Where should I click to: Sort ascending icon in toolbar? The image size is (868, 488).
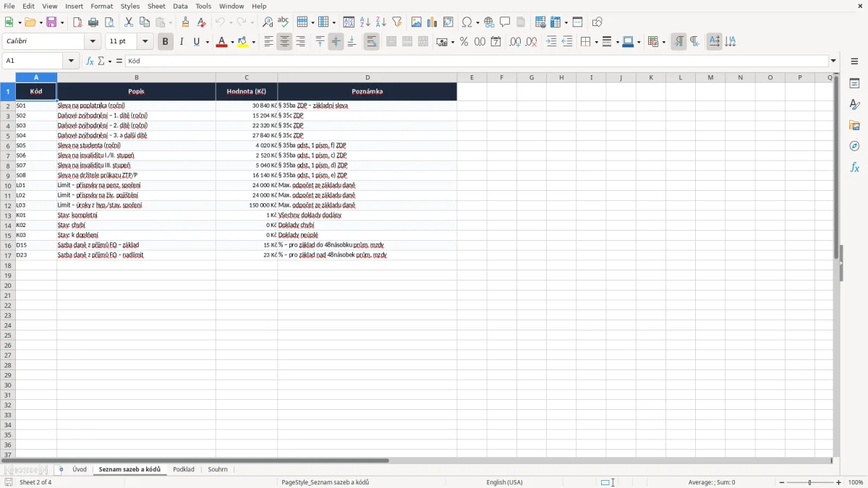(365, 22)
